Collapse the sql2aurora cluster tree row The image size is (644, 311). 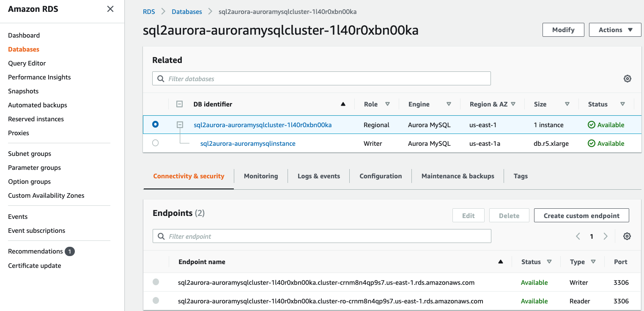(180, 125)
